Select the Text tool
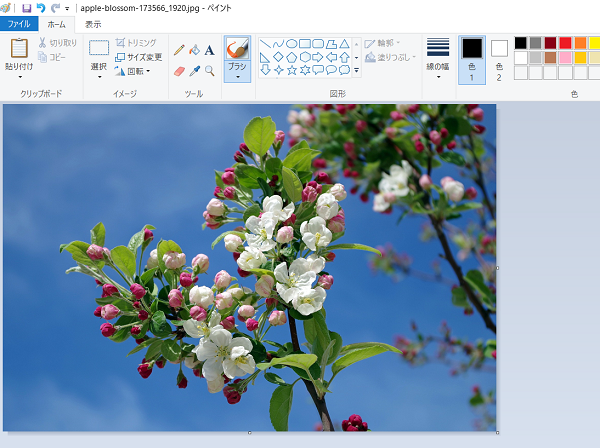Viewport: 600px width, 448px height. coord(209,50)
